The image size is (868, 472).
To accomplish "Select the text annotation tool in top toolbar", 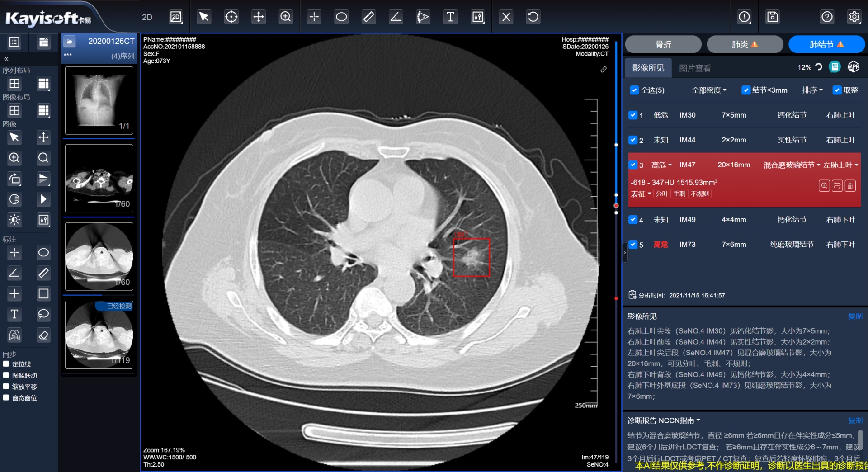I will (450, 17).
